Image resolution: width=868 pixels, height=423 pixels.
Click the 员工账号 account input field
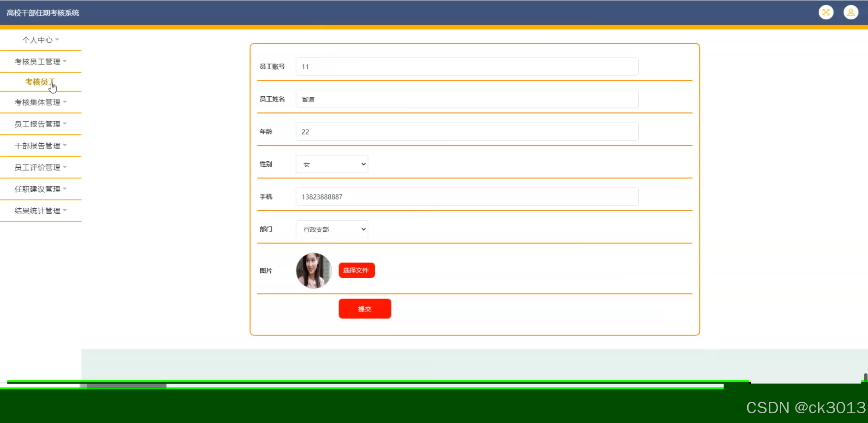(x=466, y=66)
